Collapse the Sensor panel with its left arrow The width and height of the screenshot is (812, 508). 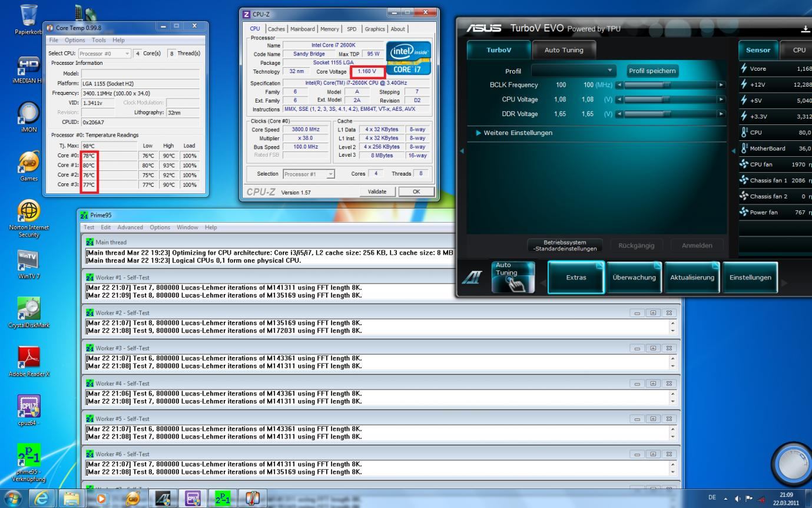(733, 151)
